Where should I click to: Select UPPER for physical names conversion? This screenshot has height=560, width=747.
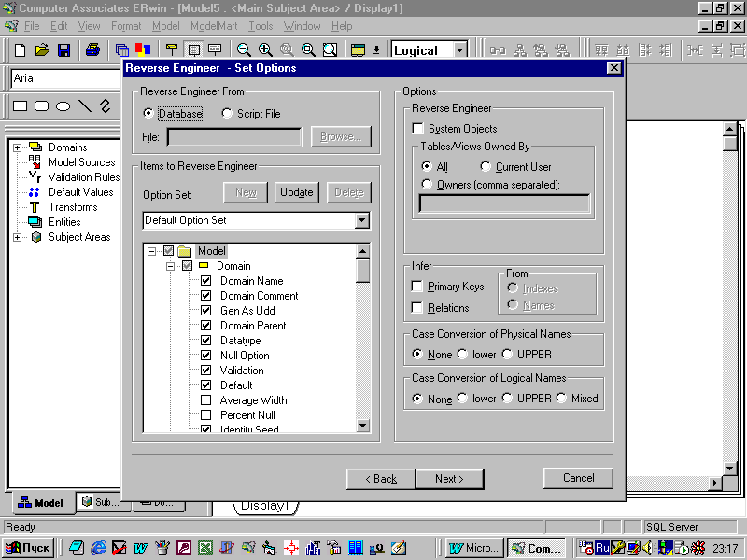point(507,355)
